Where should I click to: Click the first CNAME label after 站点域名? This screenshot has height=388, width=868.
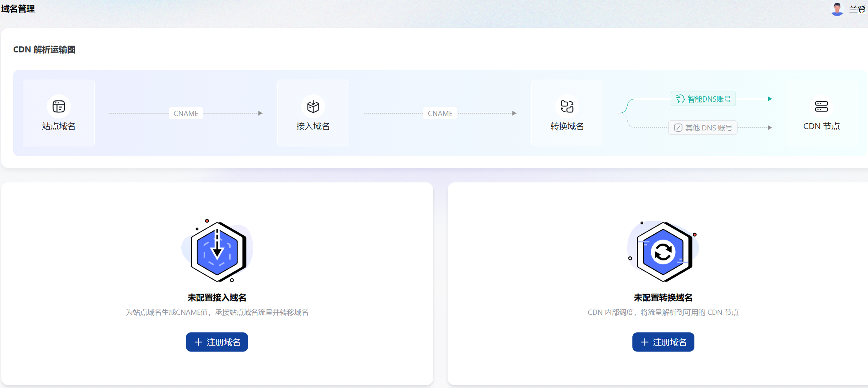point(186,113)
